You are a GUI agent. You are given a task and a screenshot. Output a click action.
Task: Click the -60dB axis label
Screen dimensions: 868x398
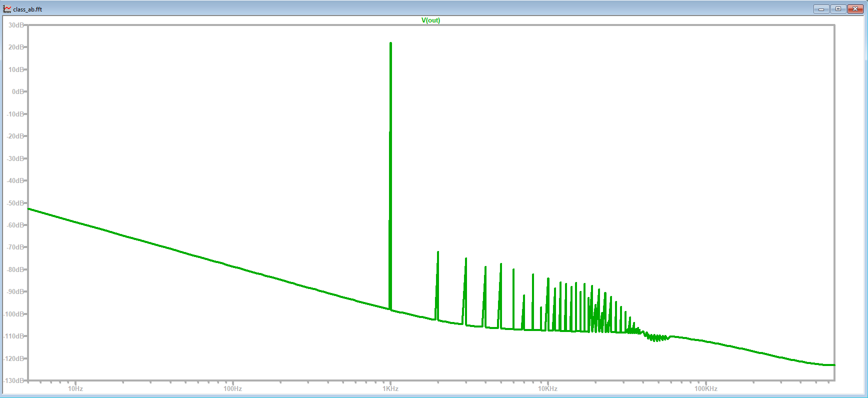pyautogui.click(x=15, y=225)
